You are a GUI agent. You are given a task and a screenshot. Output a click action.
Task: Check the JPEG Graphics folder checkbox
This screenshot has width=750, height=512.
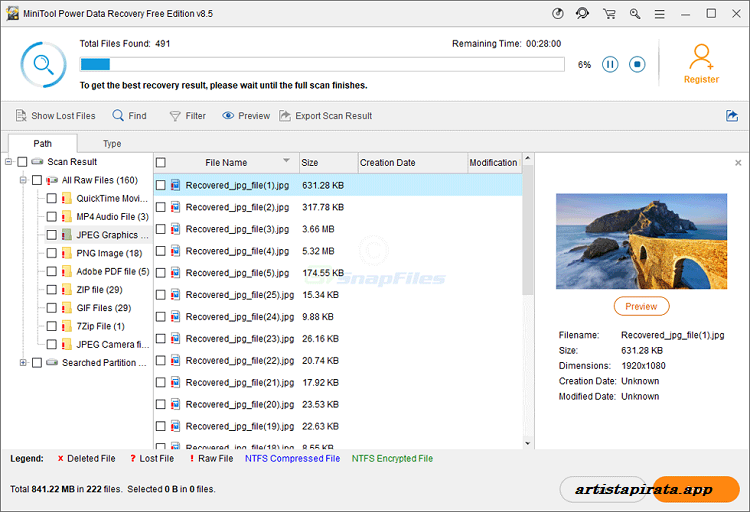tap(52, 235)
